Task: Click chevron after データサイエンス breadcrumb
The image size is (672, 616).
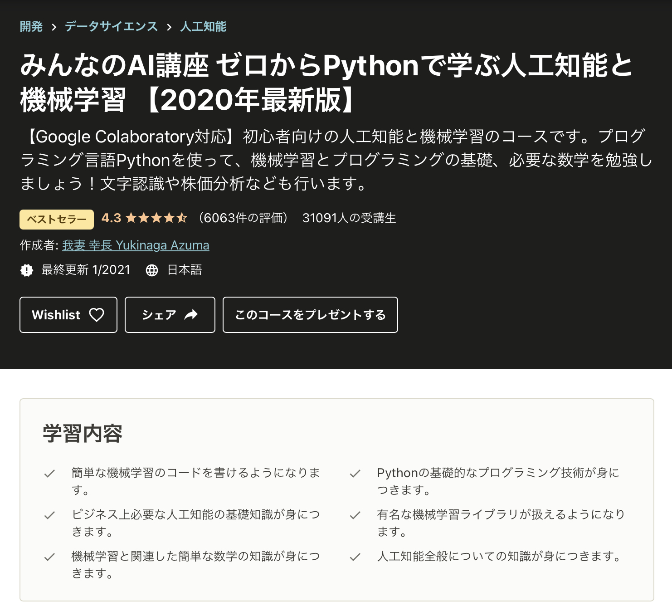Action: tap(169, 27)
